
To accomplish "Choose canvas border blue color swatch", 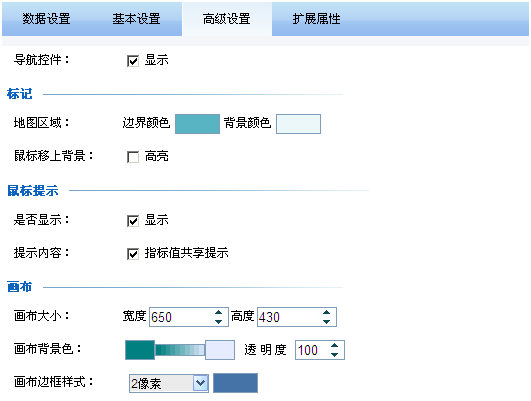I will pos(235,383).
